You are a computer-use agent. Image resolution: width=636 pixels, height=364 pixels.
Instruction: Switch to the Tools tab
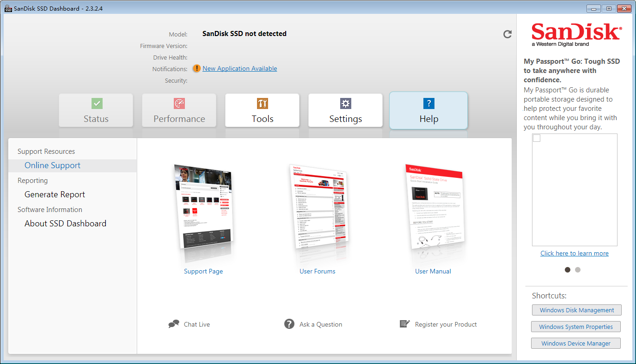click(263, 110)
